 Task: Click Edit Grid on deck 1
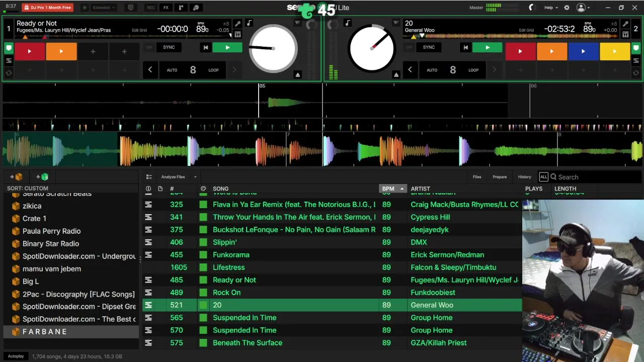(139, 30)
